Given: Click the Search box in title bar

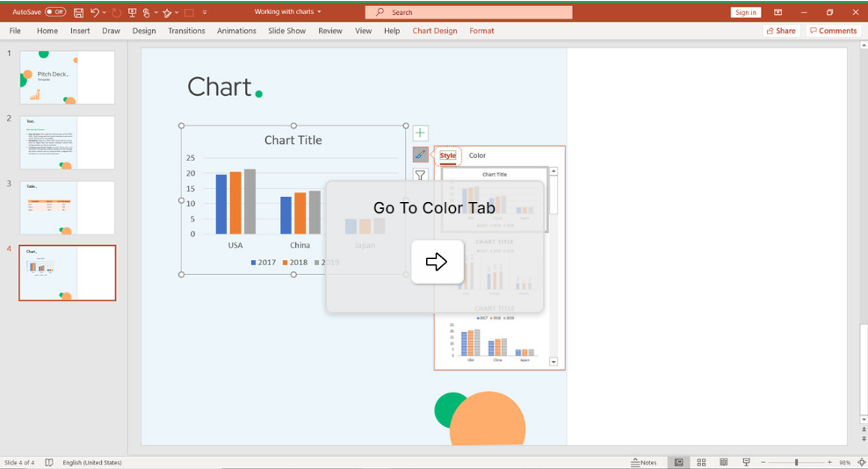Looking at the screenshot, I should (x=468, y=12).
